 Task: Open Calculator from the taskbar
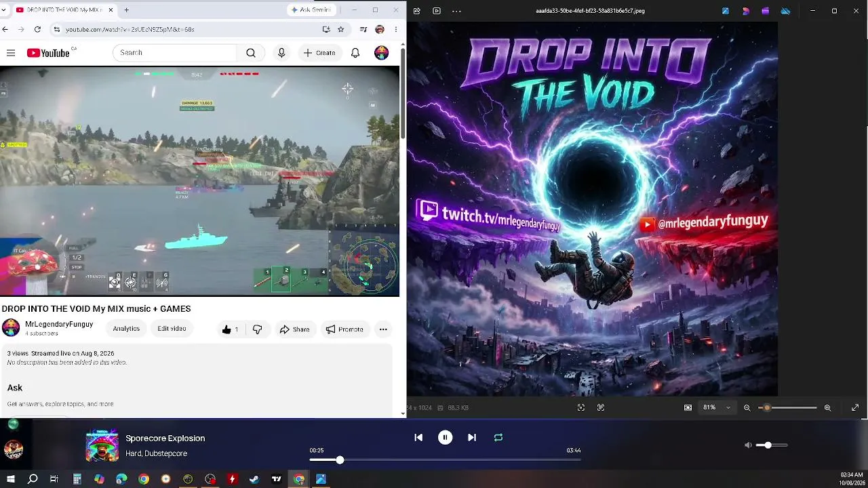coord(77,479)
